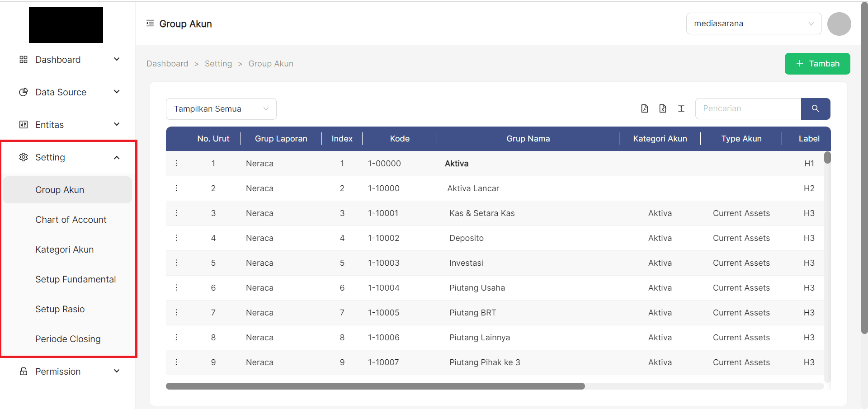Open three-dot menu for Deposito row
This screenshot has width=868, height=409.
click(176, 238)
